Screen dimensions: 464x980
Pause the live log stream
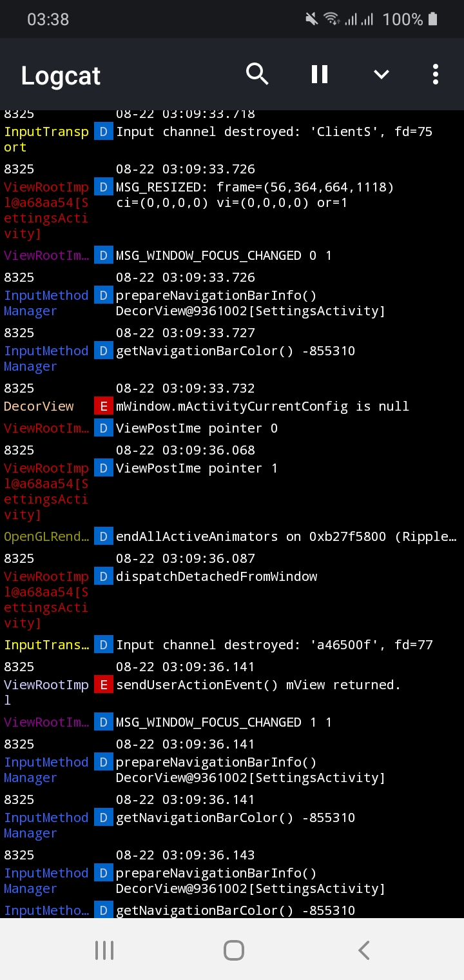tap(319, 74)
